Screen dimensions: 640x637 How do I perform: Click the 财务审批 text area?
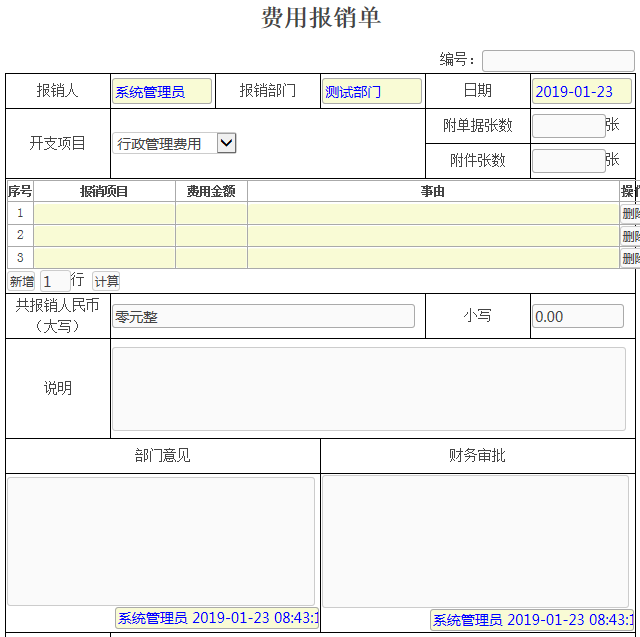pos(475,542)
